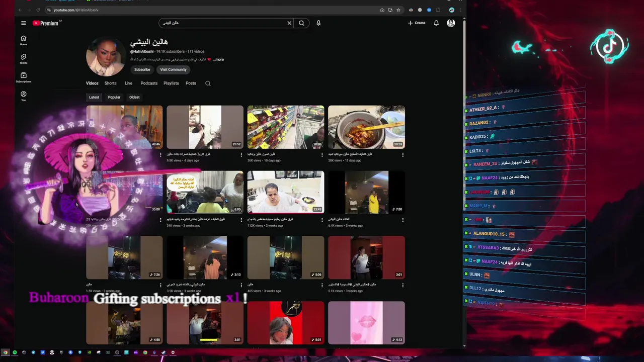Click the magnifier search button
This screenshot has height=362, width=644.
pos(301,23)
